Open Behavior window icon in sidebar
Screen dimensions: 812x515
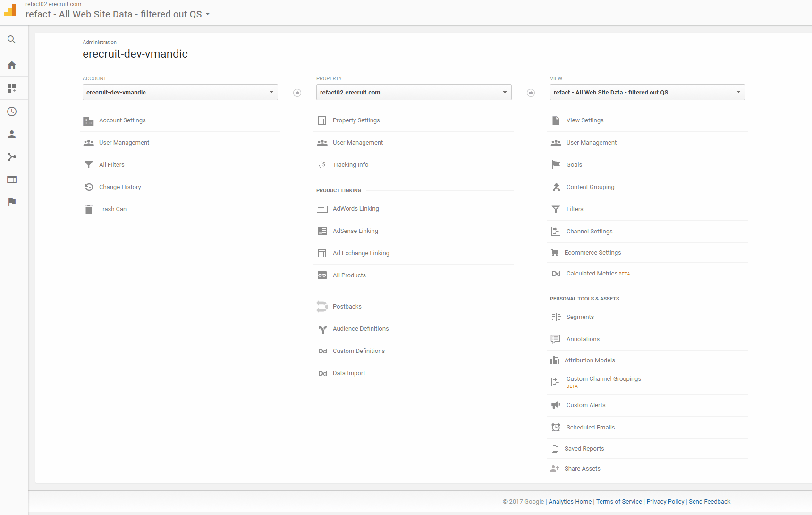click(12, 180)
